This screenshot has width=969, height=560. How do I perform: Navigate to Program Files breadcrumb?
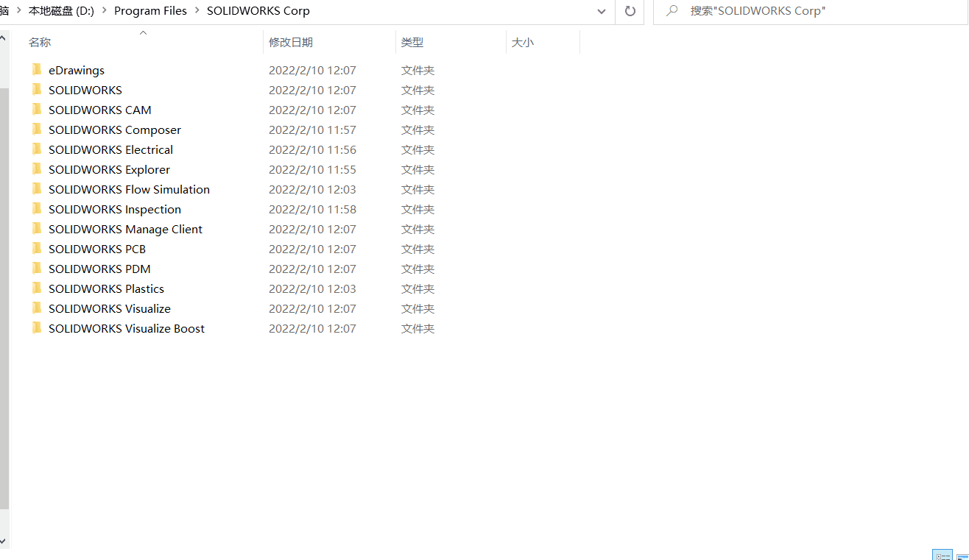[150, 11]
